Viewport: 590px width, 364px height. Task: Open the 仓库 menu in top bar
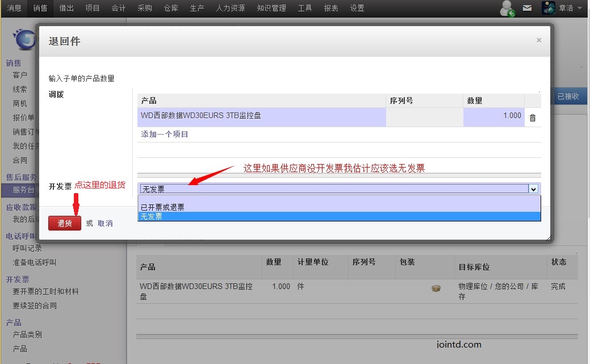171,8
